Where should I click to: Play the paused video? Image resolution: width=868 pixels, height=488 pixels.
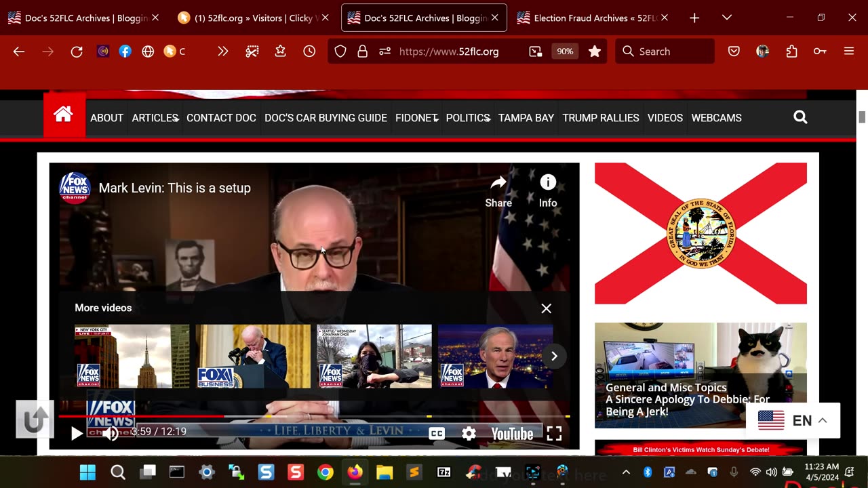[x=77, y=433]
